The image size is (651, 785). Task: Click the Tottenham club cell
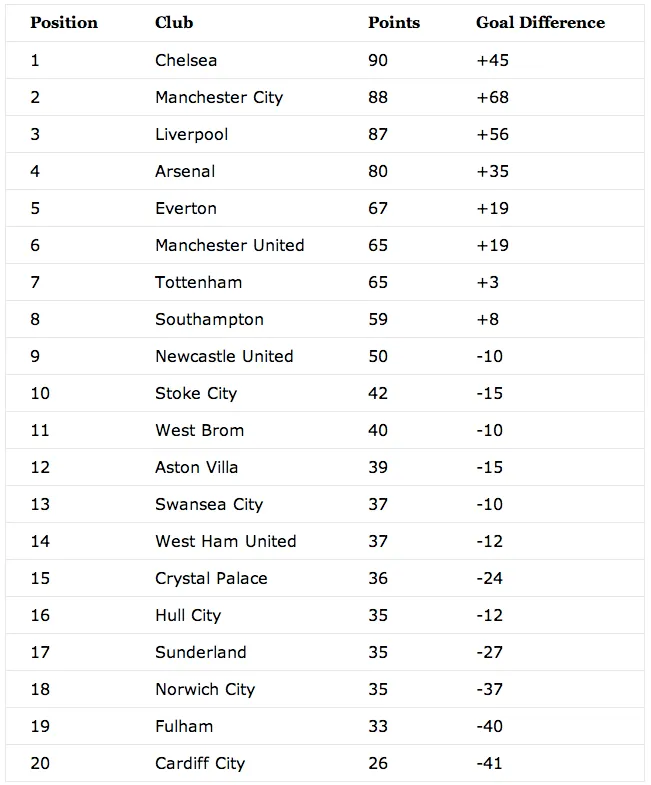click(x=198, y=282)
